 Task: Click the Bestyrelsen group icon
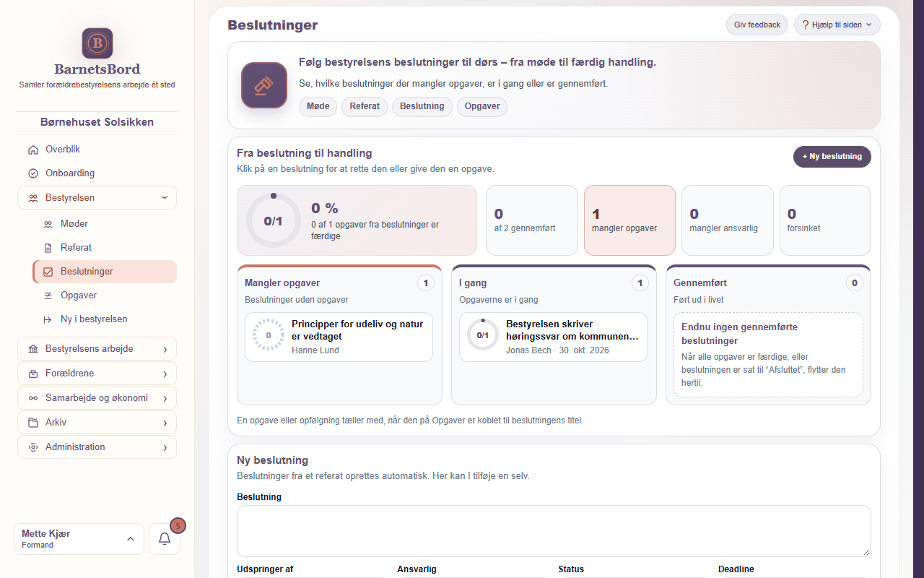pos(32,198)
